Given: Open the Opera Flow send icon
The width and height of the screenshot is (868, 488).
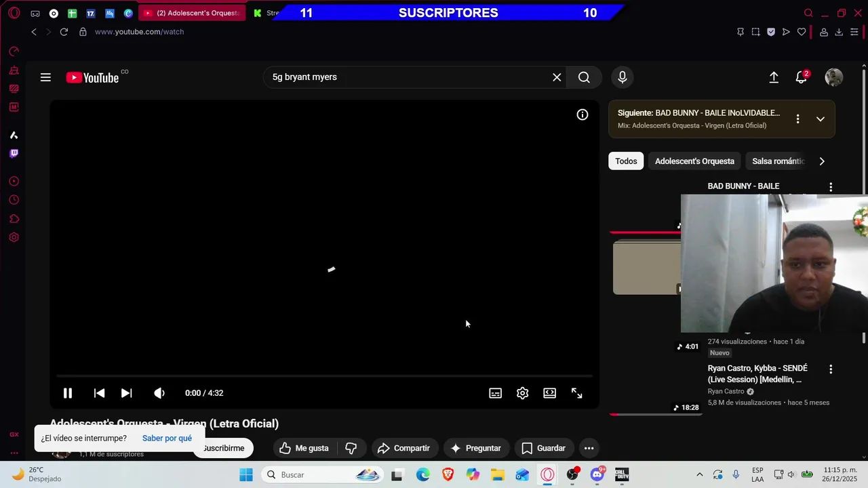Looking at the screenshot, I should click(786, 32).
